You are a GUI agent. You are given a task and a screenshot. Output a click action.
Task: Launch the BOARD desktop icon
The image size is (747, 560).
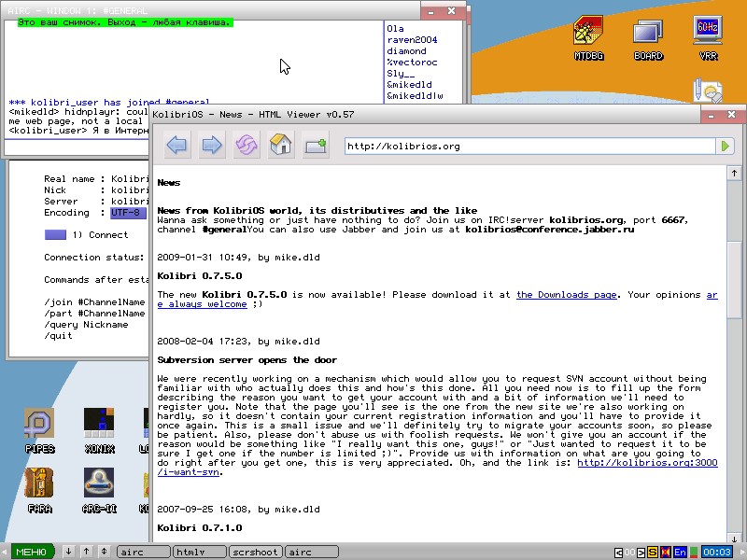pyautogui.click(x=648, y=37)
